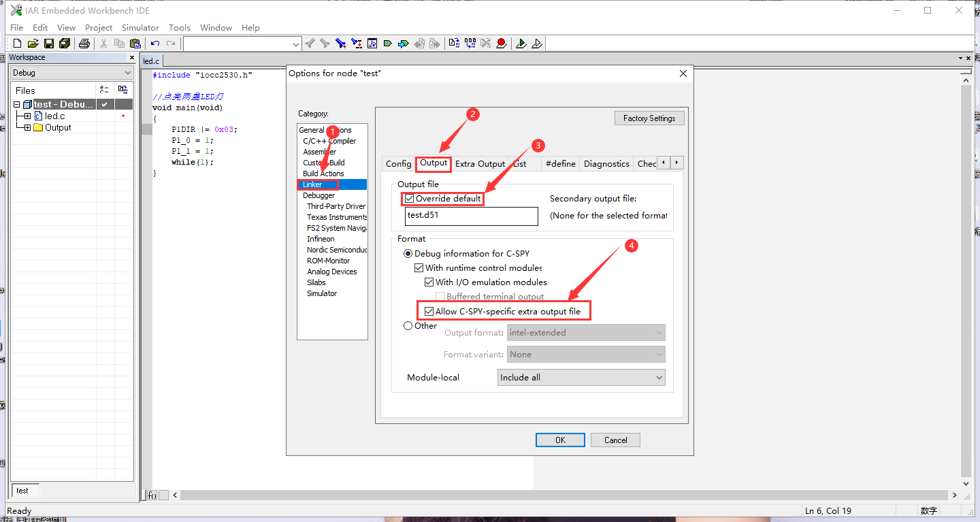
Task: Confirm options with the OK button
Action: pos(560,440)
